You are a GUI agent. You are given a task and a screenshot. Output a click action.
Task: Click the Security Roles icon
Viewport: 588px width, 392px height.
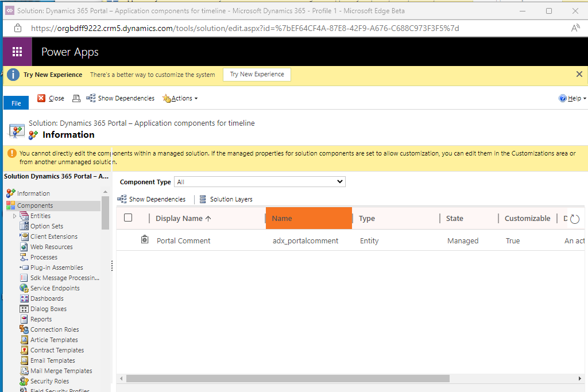[24, 381]
